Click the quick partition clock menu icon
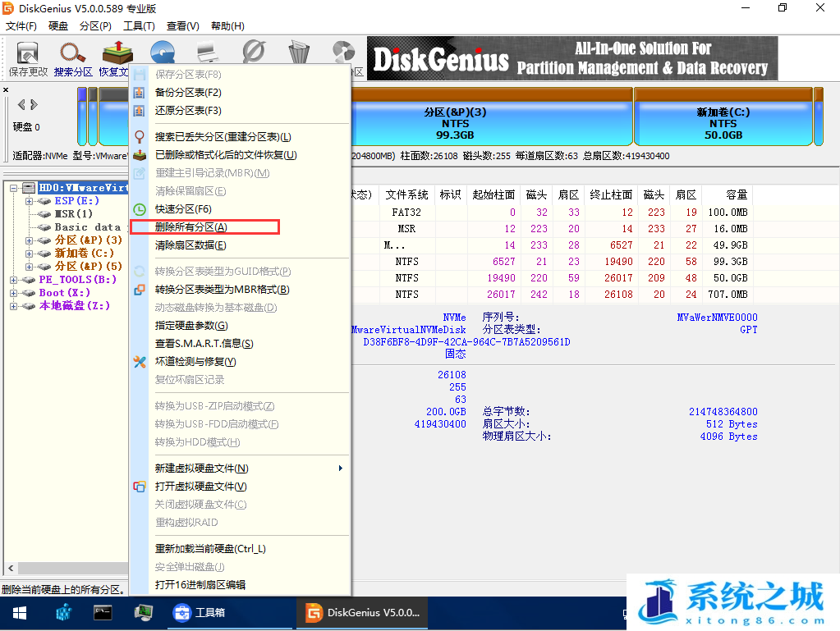 140,209
